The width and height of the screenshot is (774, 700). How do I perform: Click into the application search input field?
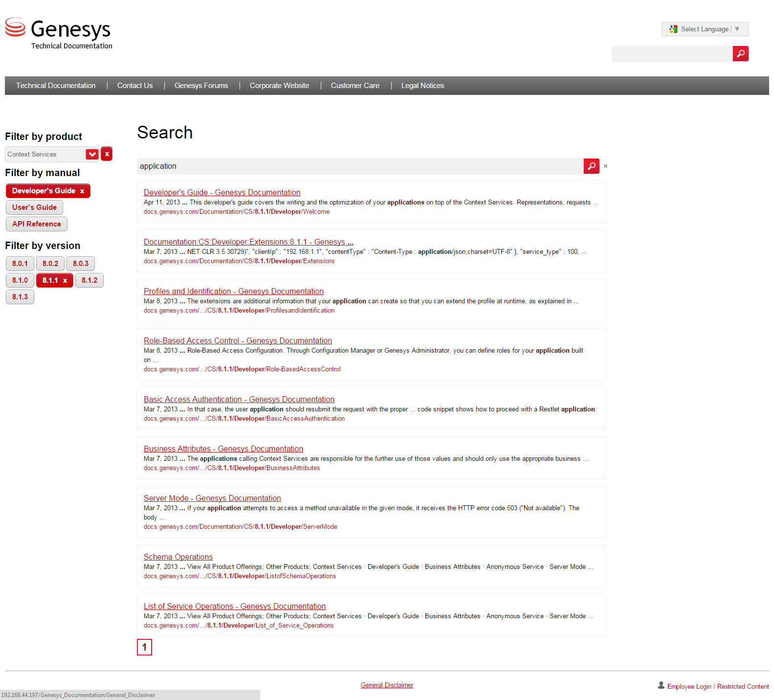coord(359,166)
